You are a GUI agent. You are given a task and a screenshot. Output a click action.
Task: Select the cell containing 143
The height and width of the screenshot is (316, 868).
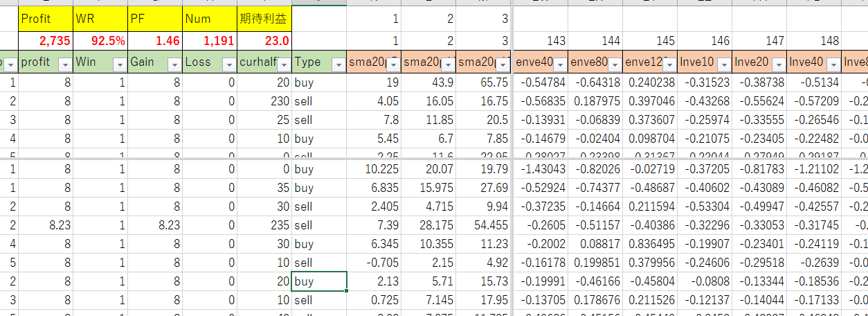click(x=541, y=41)
